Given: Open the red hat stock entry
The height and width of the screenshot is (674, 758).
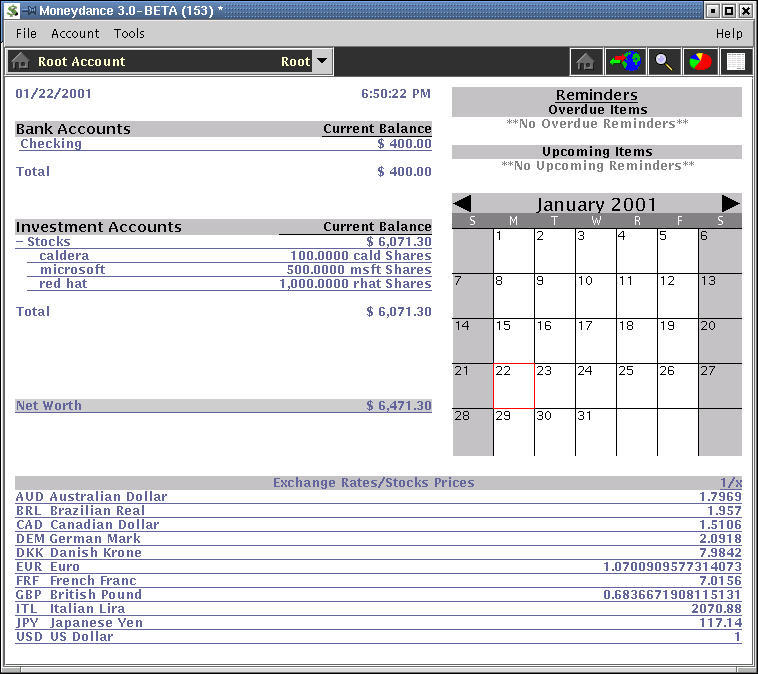Looking at the screenshot, I should pyautogui.click(x=63, y=284).
